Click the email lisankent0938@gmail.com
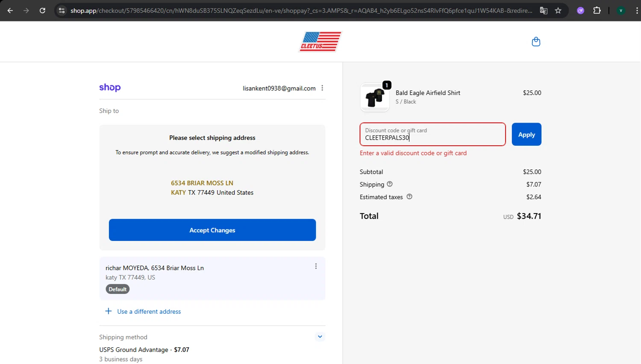The width and height of the screenshot is (641, 364). 279,88
